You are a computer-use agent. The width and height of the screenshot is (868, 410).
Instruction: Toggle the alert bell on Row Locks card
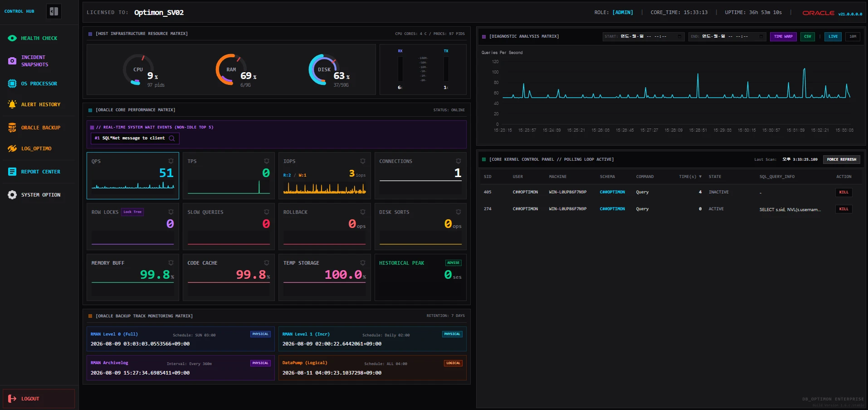171,212
